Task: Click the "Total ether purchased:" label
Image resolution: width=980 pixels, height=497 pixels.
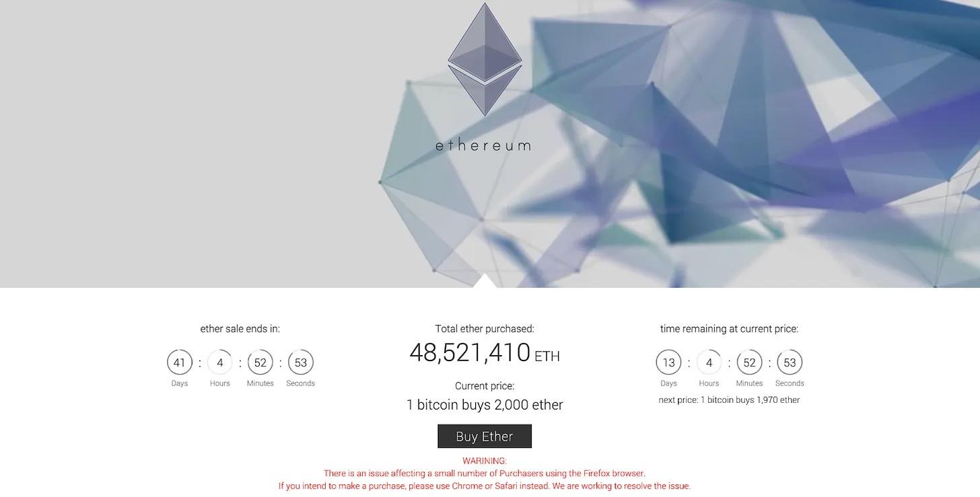Action: pos(485,329)
